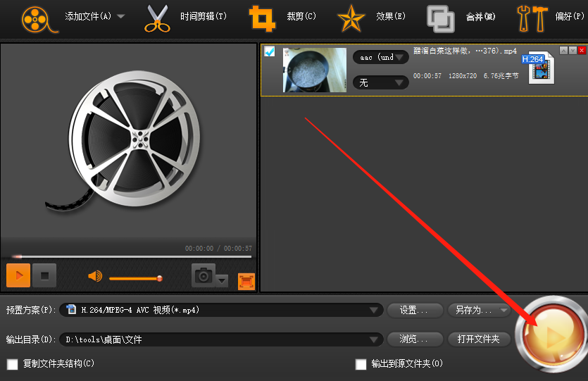Viewport: 588px width, 381px height.
Task: Open 效果(E) in the toolbar
Action: 391,16
